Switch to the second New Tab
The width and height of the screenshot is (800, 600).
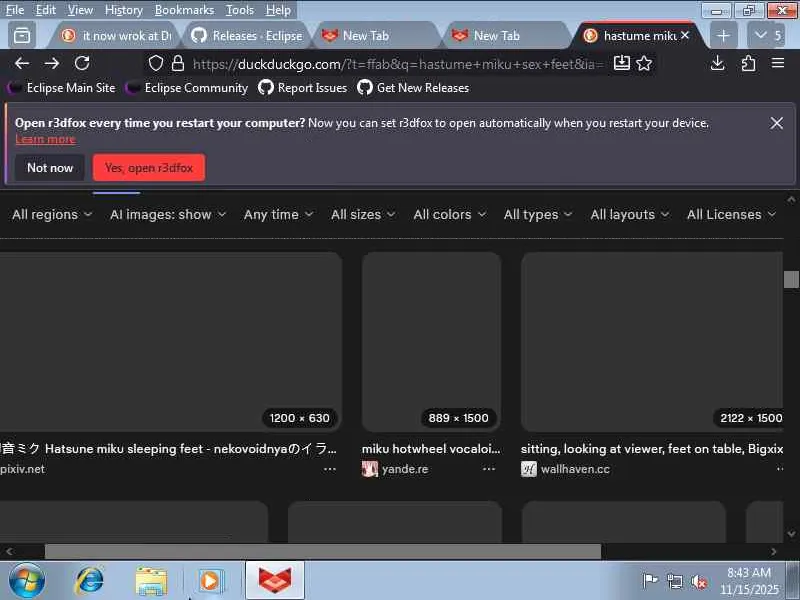point(508,35)
